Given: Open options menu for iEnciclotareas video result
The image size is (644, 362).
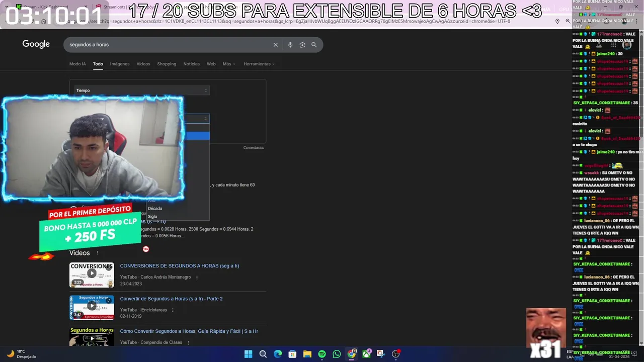Looking at the screenshot, I should pos(173,310).
